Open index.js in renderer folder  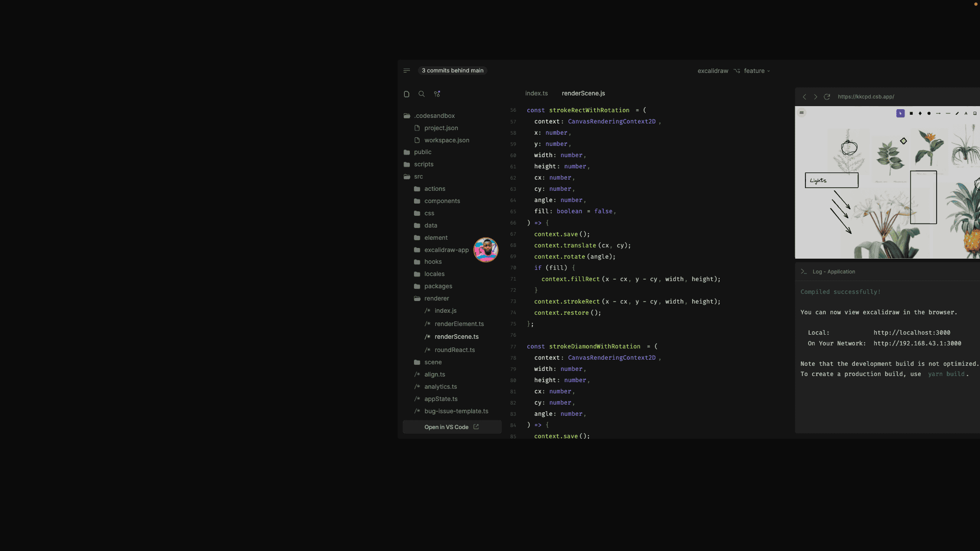click(440, 311)
